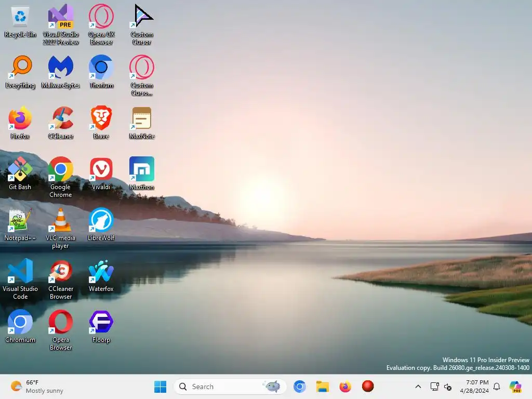
Task: Click the fish search highlight icon
Action: pos(272,386)
